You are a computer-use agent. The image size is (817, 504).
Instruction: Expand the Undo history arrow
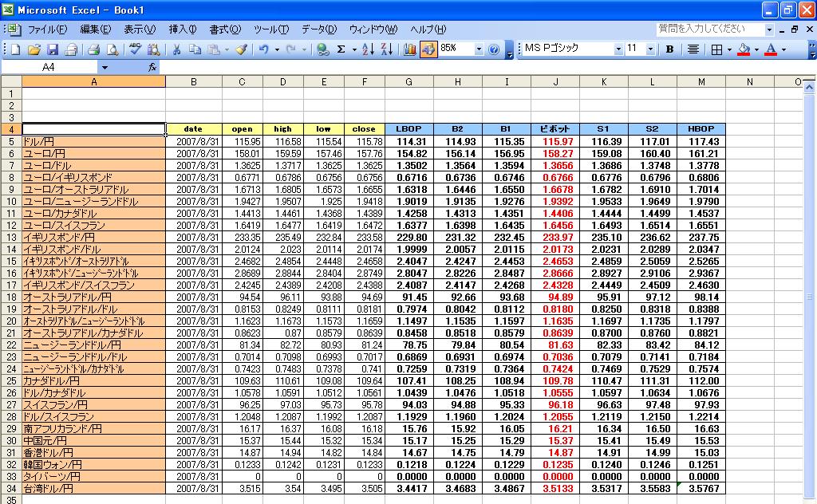coord(277,49)
